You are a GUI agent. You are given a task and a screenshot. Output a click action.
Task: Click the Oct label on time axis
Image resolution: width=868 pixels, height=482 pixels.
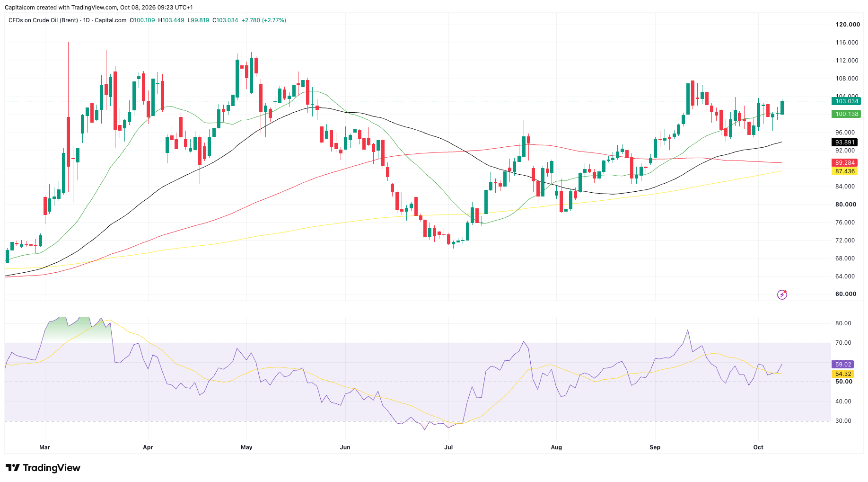tap(758, 447)
